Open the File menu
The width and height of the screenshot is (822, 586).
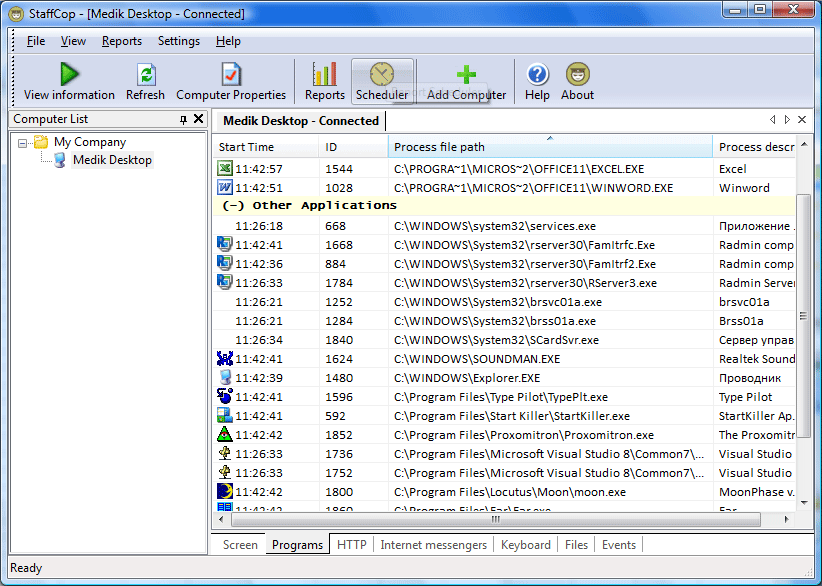pos(36,41)
